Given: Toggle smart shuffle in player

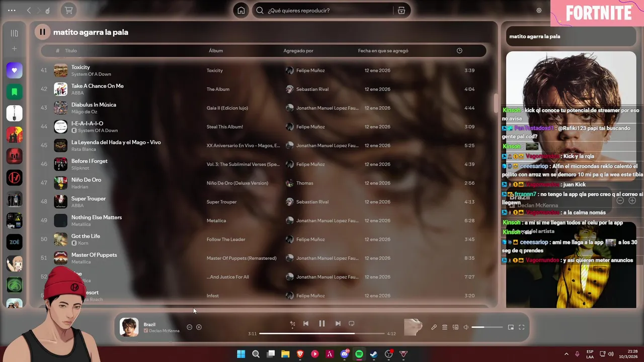Looking at the screenshot, I should [x=292, y=324].
